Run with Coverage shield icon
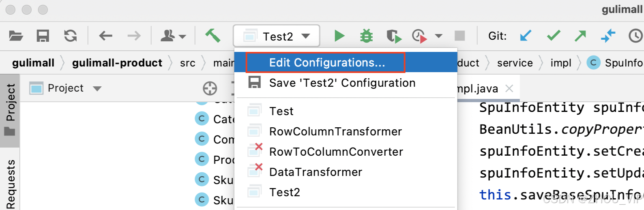The image size is (644, 210). click(x=393, y=36)
